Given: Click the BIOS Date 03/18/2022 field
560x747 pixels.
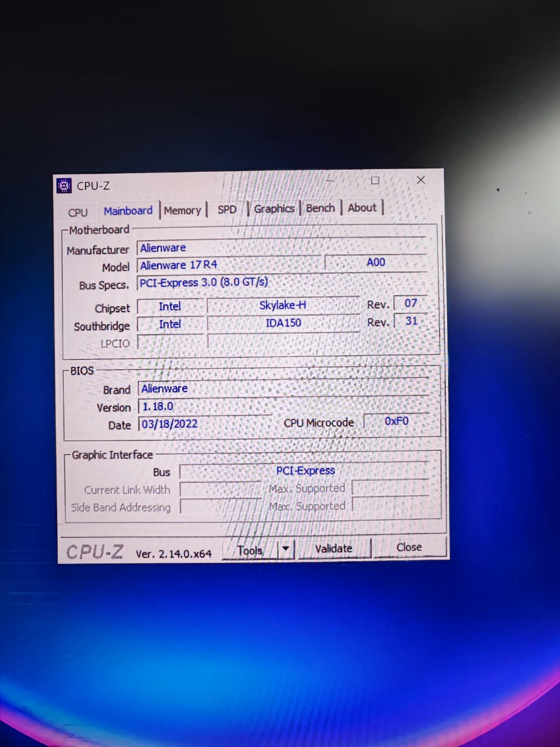Looking at the screenshot, I should click(205, 423).
